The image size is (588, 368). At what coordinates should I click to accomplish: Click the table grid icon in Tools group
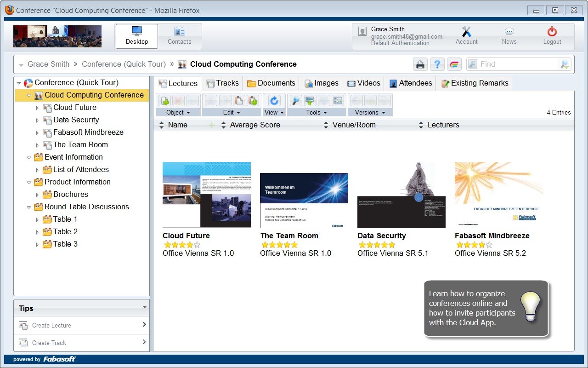pyautogui.click(x=338, y=100)
